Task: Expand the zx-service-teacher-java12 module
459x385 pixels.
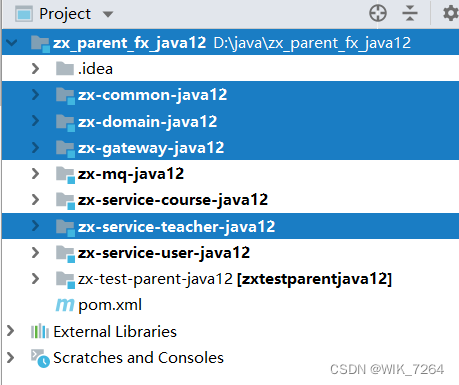Action: coord(35,226)
